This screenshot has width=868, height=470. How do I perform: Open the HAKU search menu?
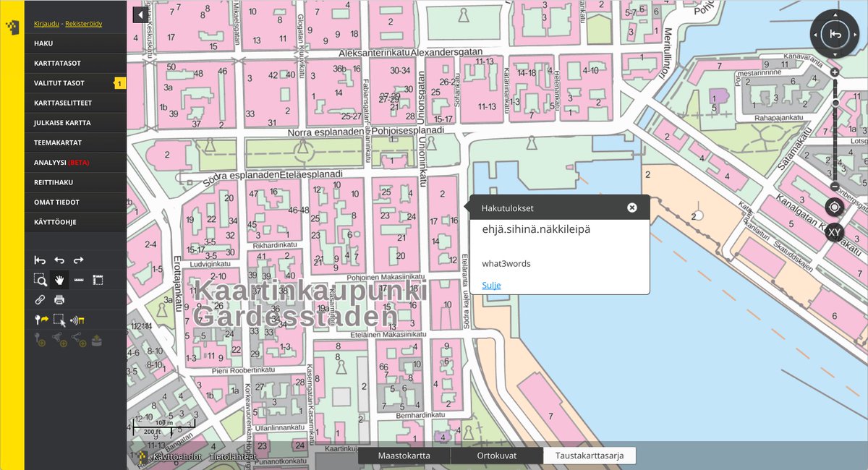(75, 43)
